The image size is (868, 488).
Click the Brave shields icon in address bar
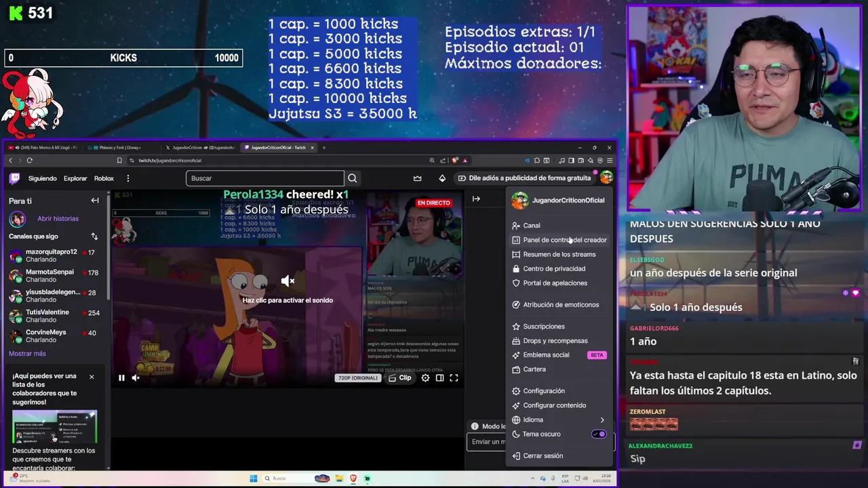[456, 161]
